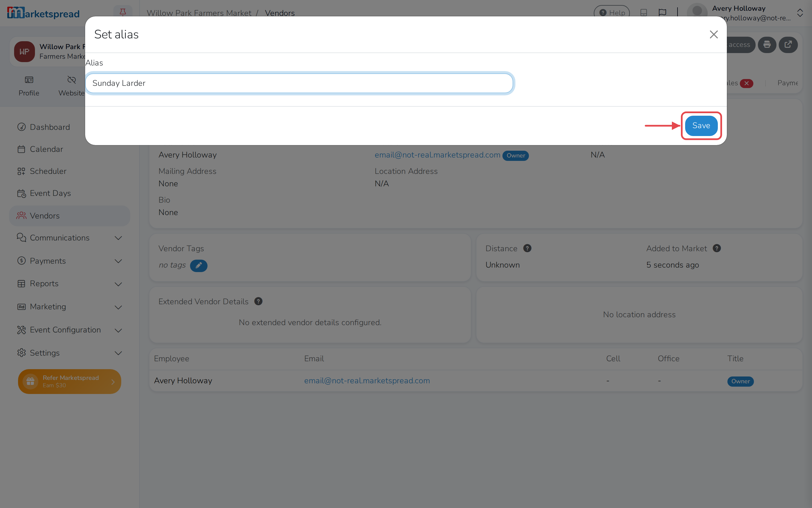
Task: Click the book docs icon
Action: click(644, 13)
